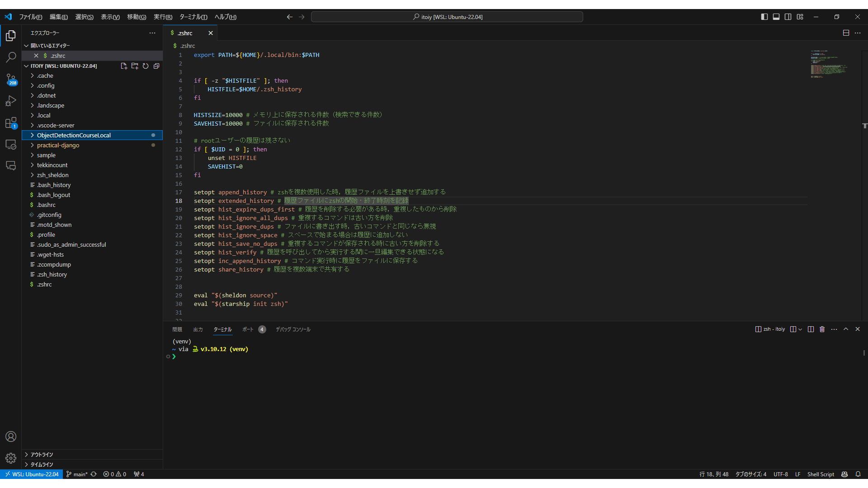The width and height of the screenshot is (868, 488).
Task: Collapse all folders in explorer
Action: pos(156,66)
